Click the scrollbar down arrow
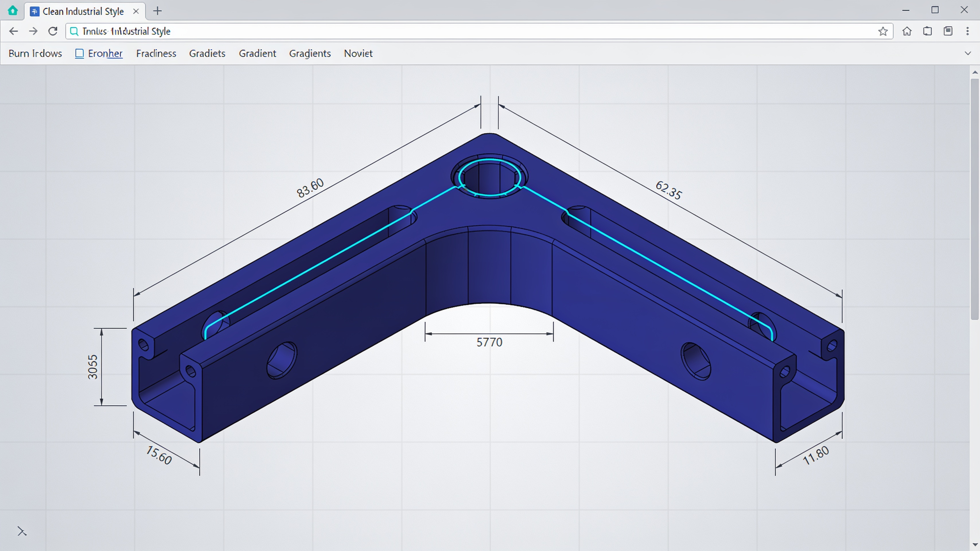Image resolution: width=980 pixels, height=551 pixels. (x=975, y=544)
